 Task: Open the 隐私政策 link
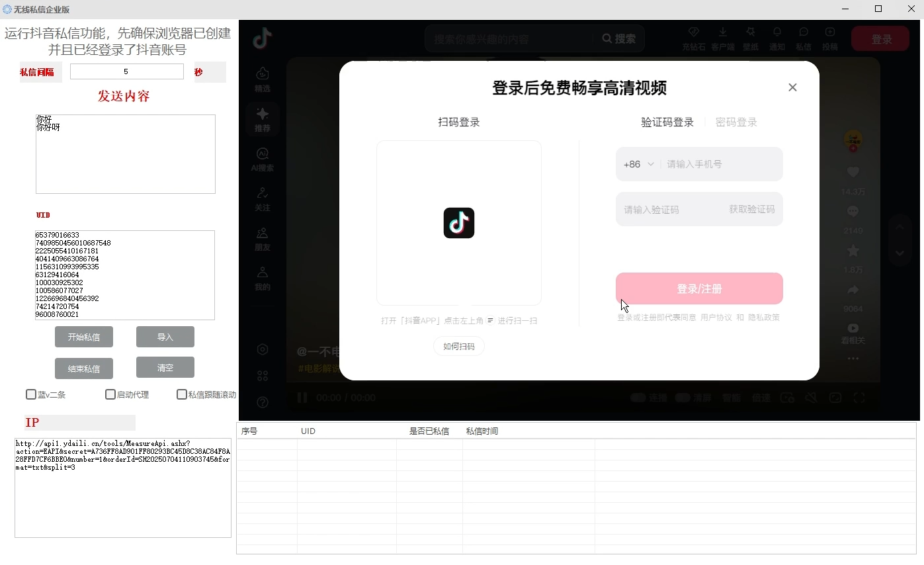pos(764,318)
